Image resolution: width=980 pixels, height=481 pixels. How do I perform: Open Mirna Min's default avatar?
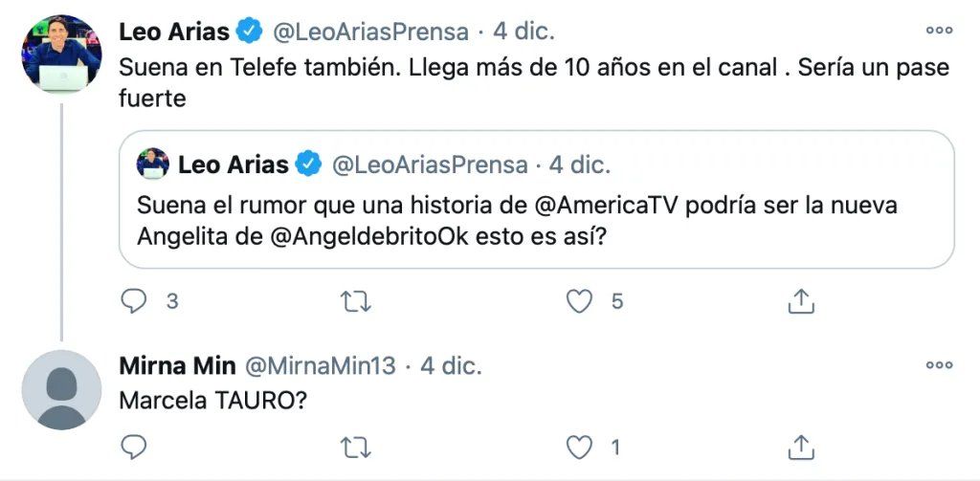pos(61,389)
